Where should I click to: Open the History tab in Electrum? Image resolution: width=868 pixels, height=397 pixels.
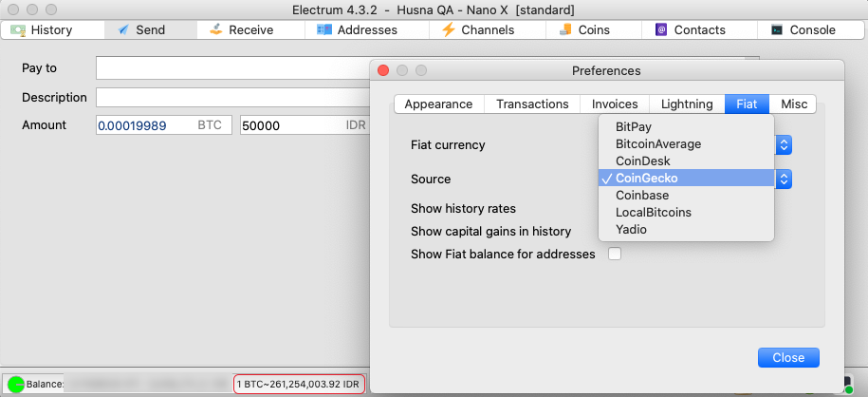52,30
